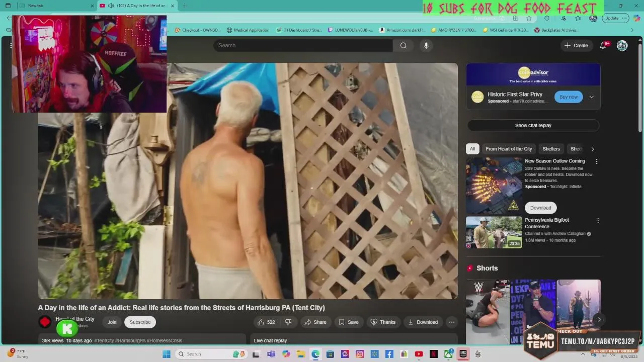Open options for New Season Outlow ad
Screen dimensions: 644x362
(x=597, y=161)
